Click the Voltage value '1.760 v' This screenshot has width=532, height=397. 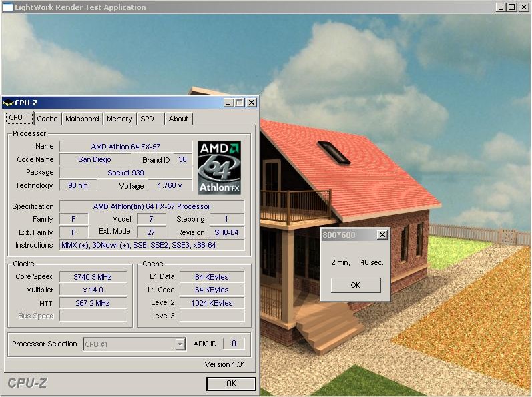(170, 185)
